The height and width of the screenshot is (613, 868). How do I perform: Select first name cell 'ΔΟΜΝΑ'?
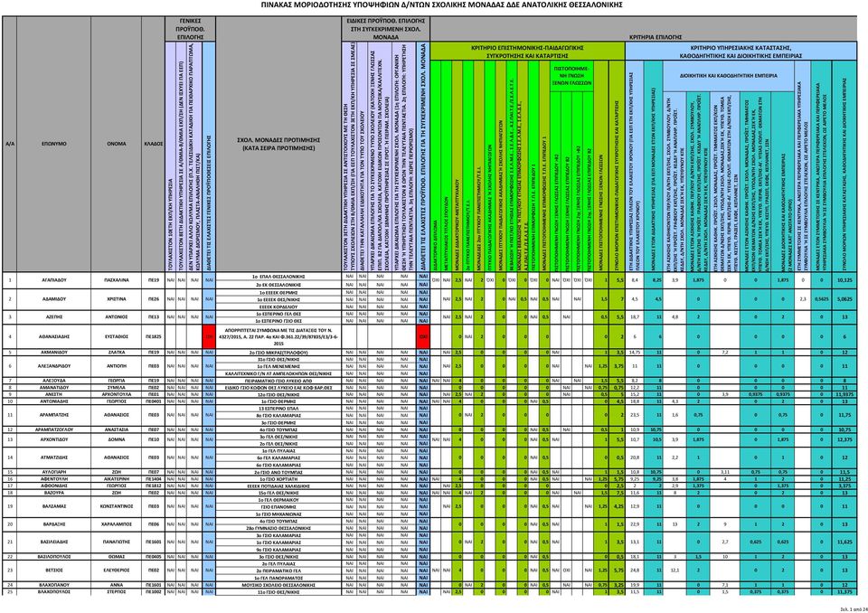coord(117,439)
